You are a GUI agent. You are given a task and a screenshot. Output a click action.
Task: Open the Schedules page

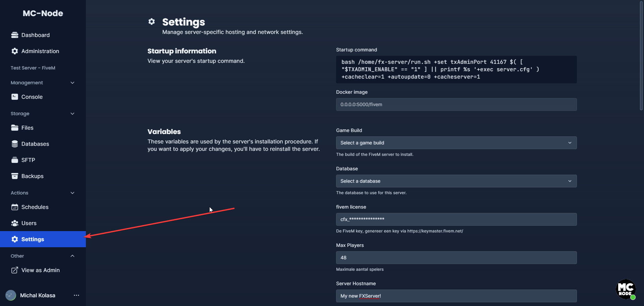[43, 207]
